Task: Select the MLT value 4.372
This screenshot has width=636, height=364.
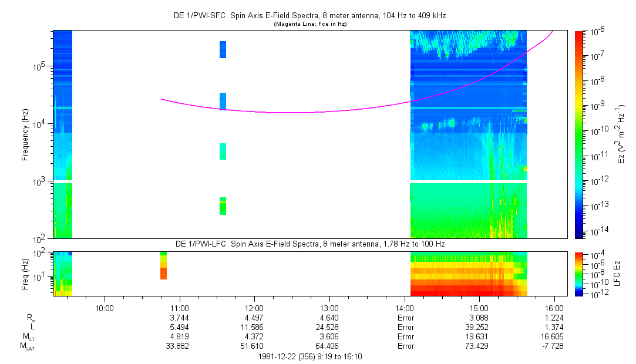Action: (254, 336)
